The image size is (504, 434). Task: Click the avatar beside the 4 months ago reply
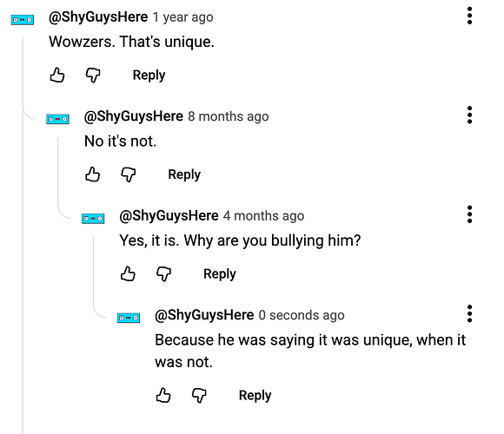(93, 219)
